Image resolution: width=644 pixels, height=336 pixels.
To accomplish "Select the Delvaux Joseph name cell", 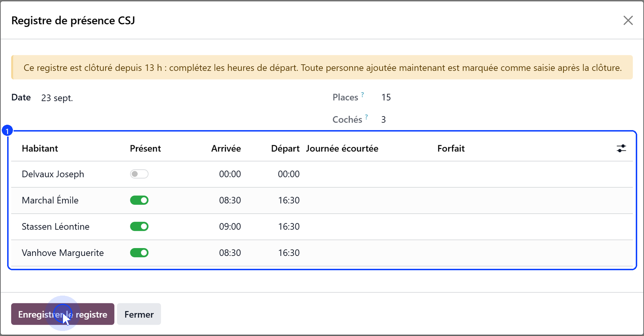I will point(53,174).
